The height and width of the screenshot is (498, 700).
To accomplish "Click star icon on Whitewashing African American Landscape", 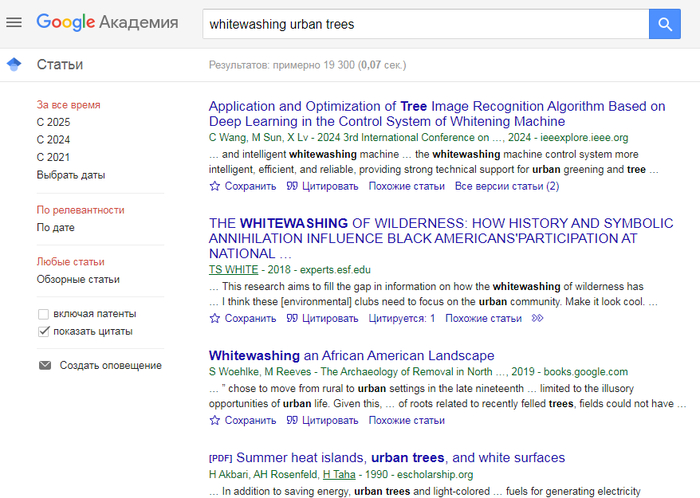I will coord(214,421).
